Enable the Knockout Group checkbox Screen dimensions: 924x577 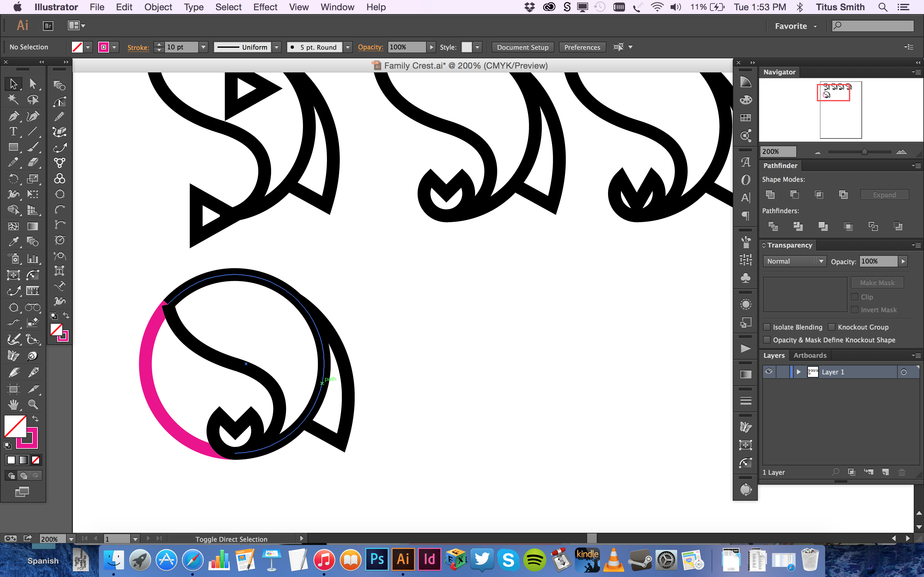point(832,327)
